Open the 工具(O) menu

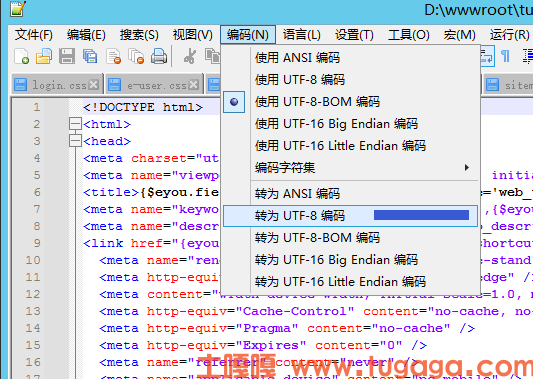409,35
